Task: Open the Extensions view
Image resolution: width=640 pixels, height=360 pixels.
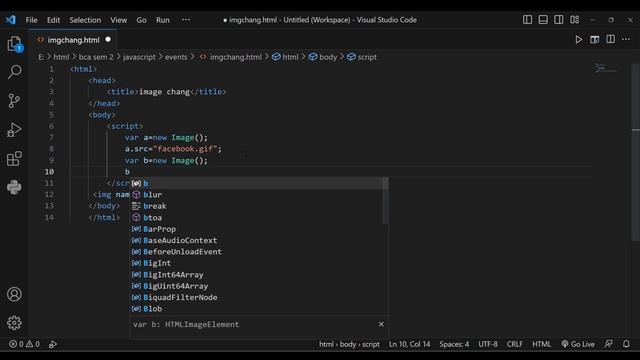Action: pyautogui.click(x=14, y=159)
